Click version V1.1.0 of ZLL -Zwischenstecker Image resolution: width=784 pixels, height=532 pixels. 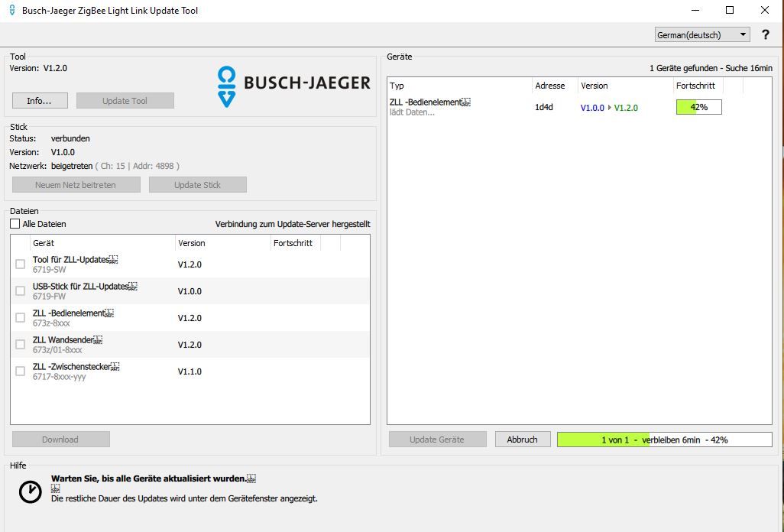coord(190,371)
